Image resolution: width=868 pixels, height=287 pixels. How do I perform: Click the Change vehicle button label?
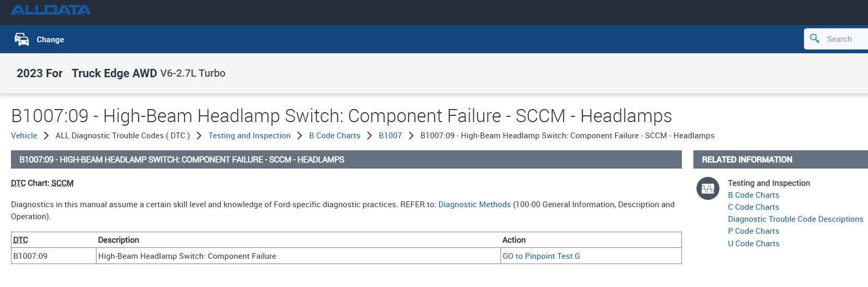click(x=50, y=40)
